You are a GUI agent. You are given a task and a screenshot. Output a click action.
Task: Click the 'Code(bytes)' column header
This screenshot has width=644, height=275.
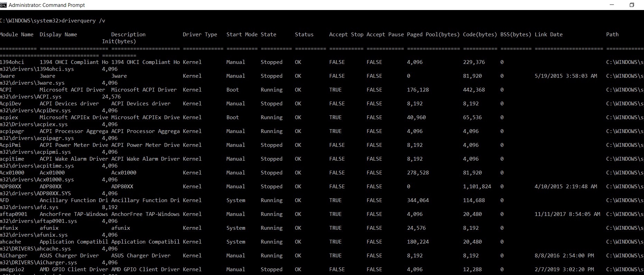pos(480,35)
